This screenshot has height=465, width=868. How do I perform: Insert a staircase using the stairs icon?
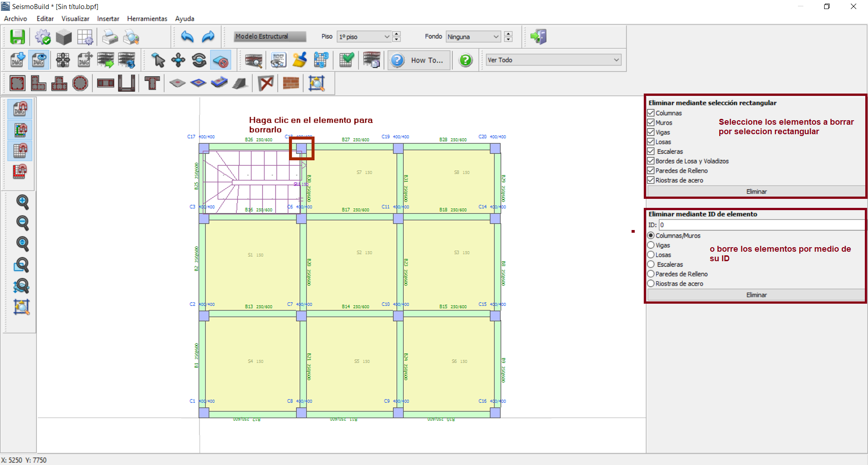(240, 83)
